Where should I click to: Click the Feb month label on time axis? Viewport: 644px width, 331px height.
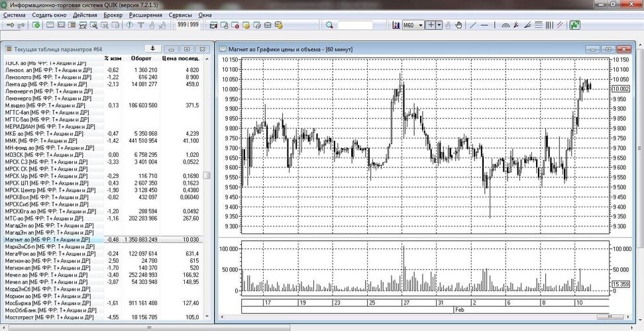459,310
